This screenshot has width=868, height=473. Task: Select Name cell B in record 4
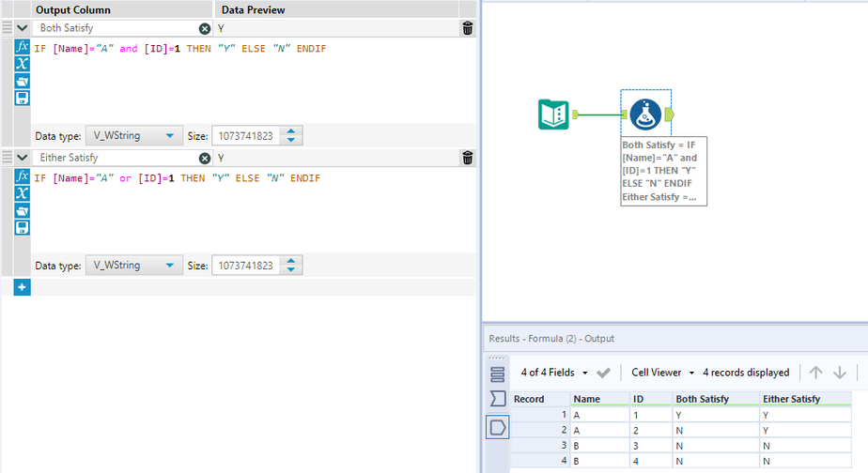click(600, 461)
